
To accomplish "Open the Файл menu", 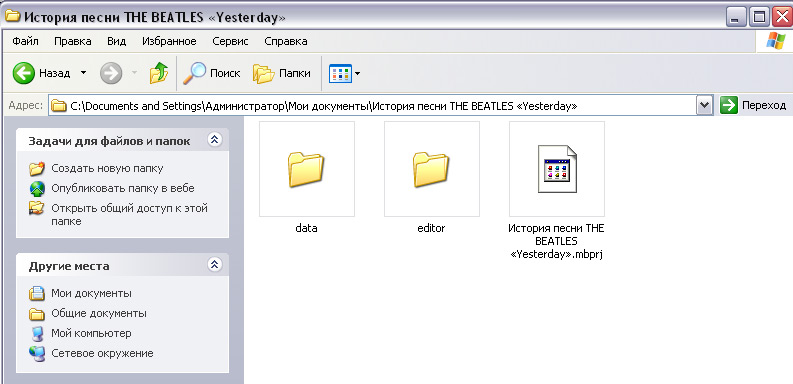I will coord(25,41).
